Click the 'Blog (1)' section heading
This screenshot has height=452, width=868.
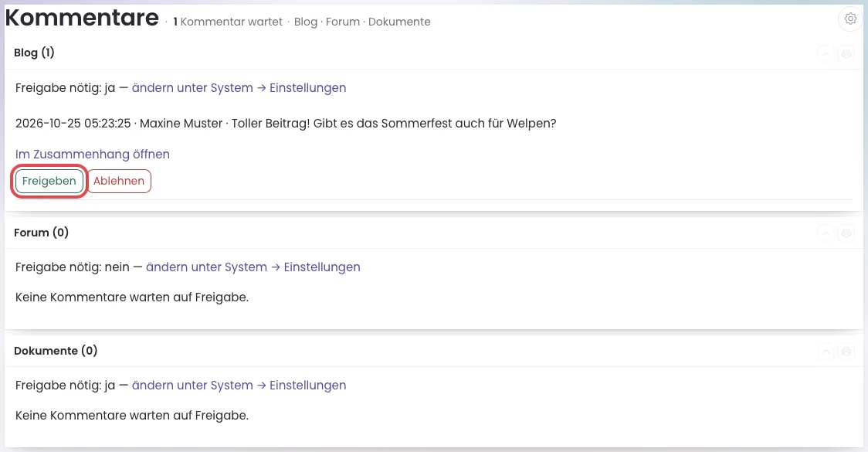point(34,53)
